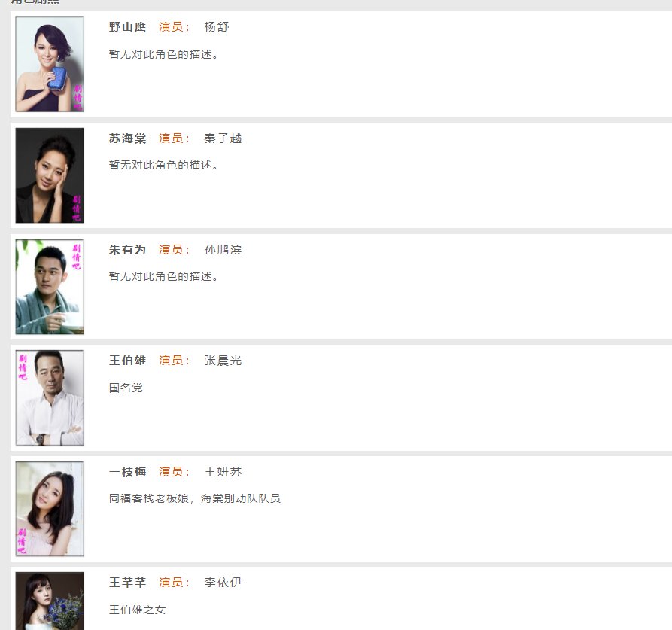Click the 王芊芊 character name
Screen dimensions: 672x630
pos(128,583)
